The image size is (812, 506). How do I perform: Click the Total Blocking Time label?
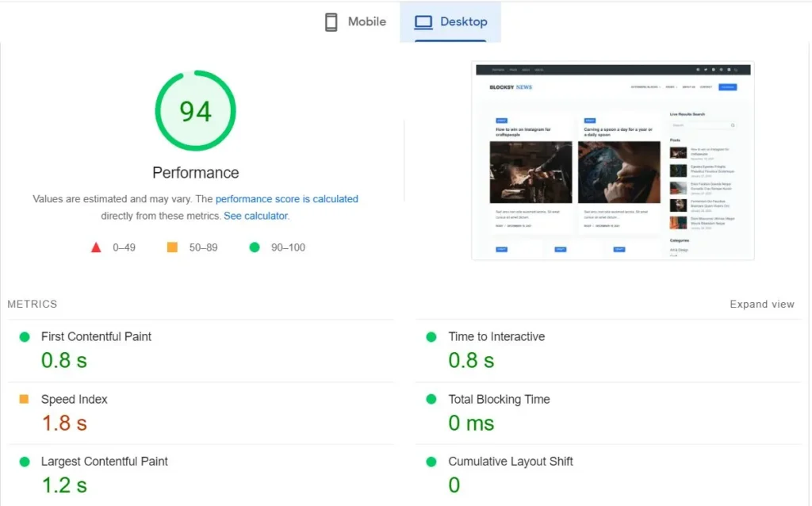click(500, 399)
